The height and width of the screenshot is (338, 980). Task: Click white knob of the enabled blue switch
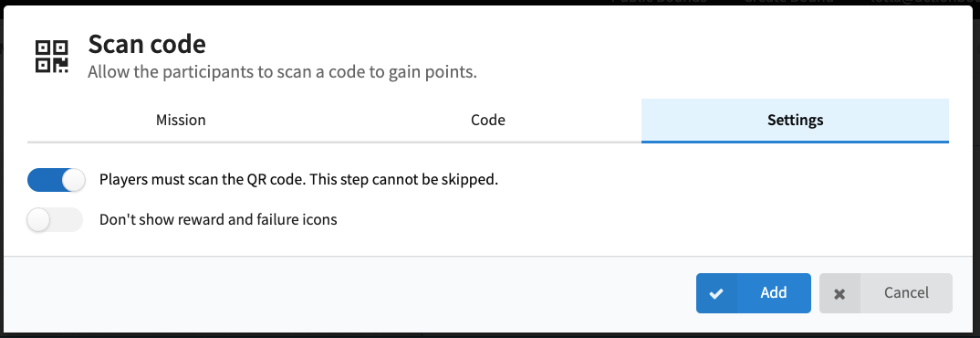tap(72, 180)
